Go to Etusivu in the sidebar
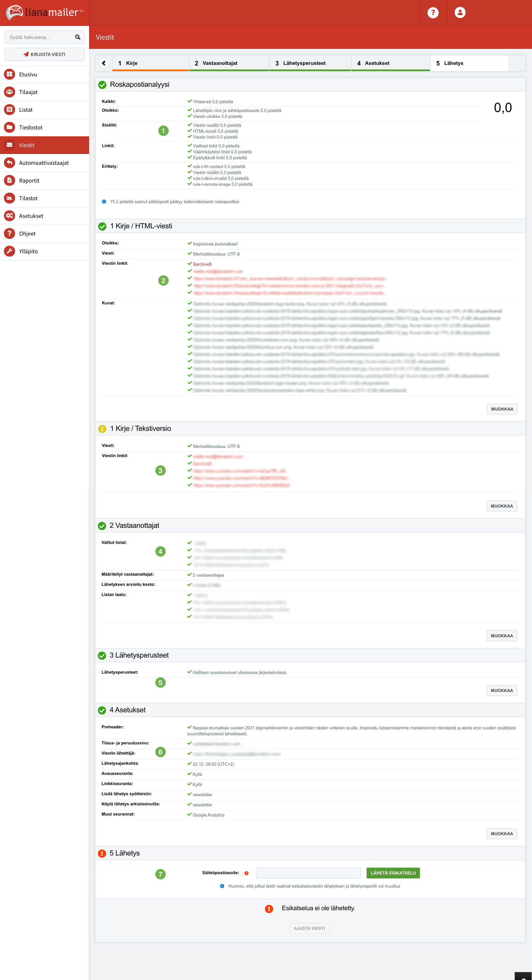532x980 pixels. pos(45,74)
